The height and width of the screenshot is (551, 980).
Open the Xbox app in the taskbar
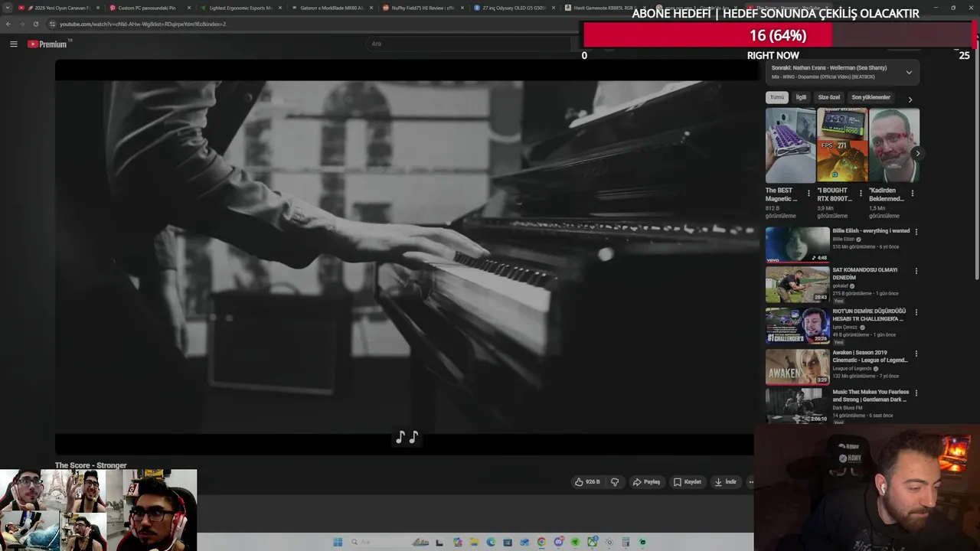point(592,543)
